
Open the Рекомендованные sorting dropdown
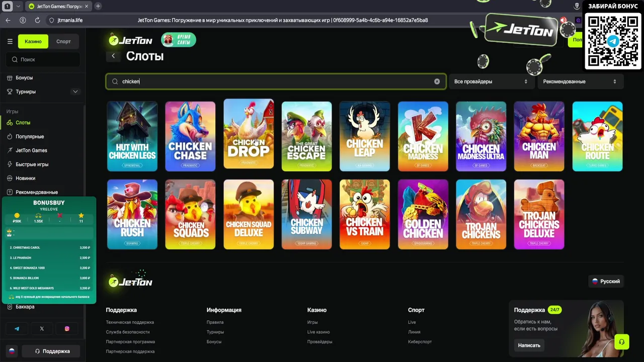tap(580, 81)
